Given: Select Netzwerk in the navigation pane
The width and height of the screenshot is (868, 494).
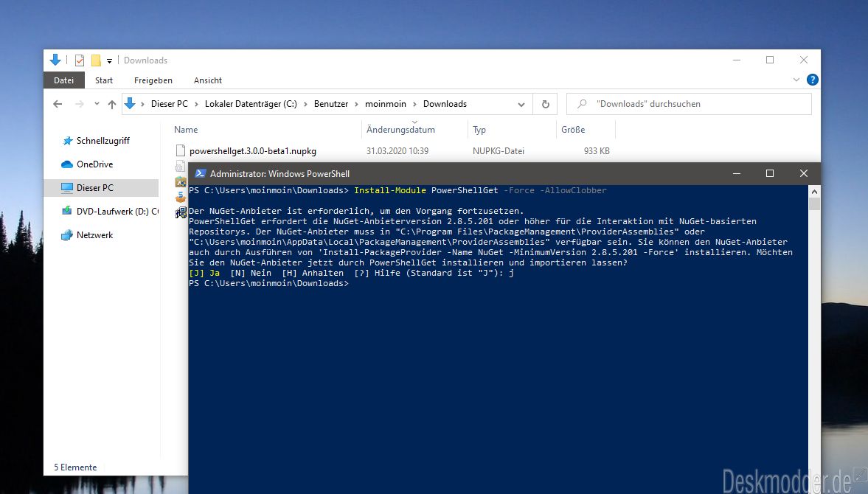Looking at the screenshot, I should tap(94, 235).
